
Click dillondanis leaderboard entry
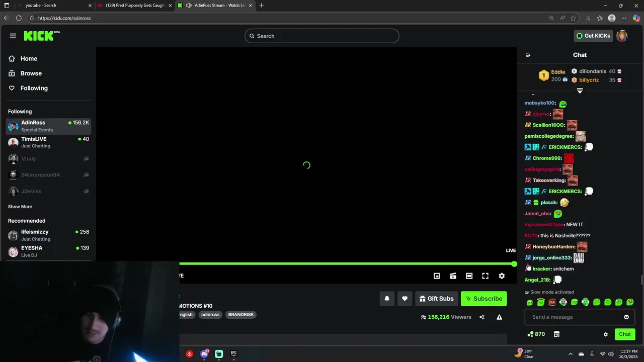(x=597, y=71)
